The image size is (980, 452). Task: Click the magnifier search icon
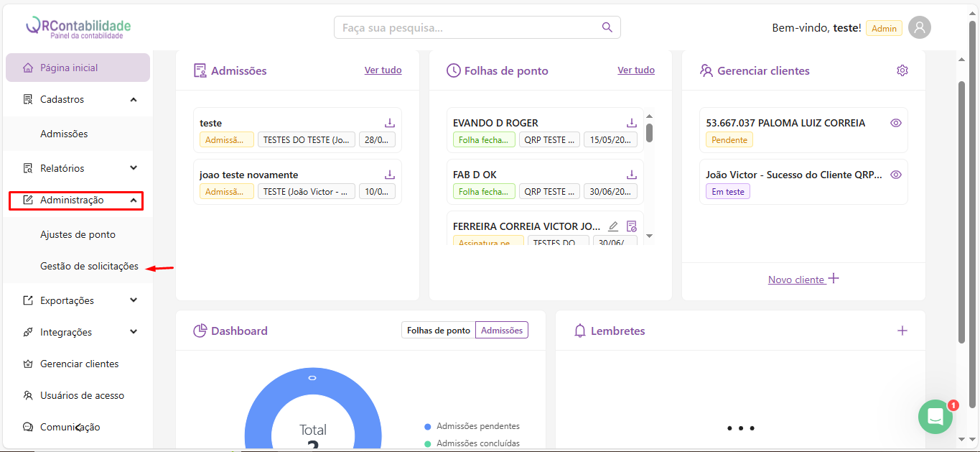coord(607,27)
